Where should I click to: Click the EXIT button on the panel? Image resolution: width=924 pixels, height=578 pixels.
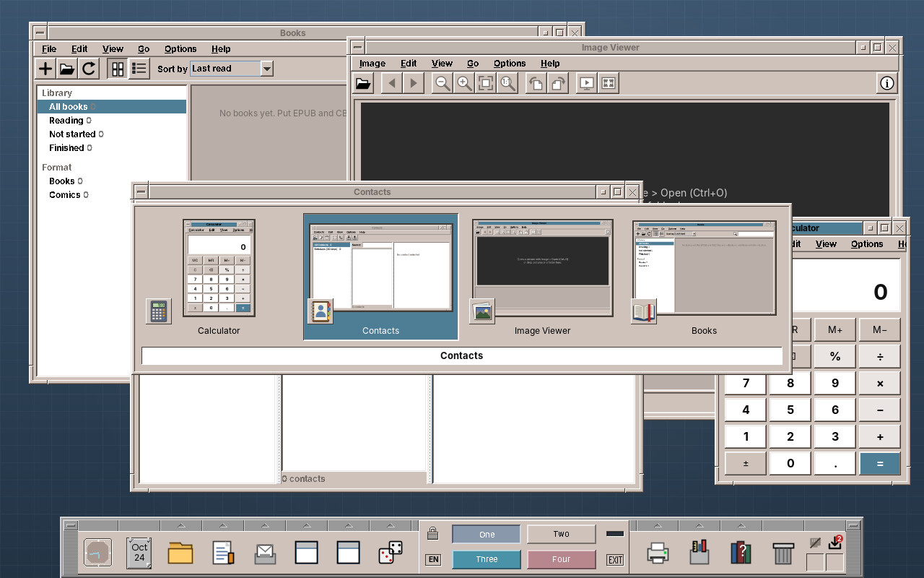[x=615, y=560]
